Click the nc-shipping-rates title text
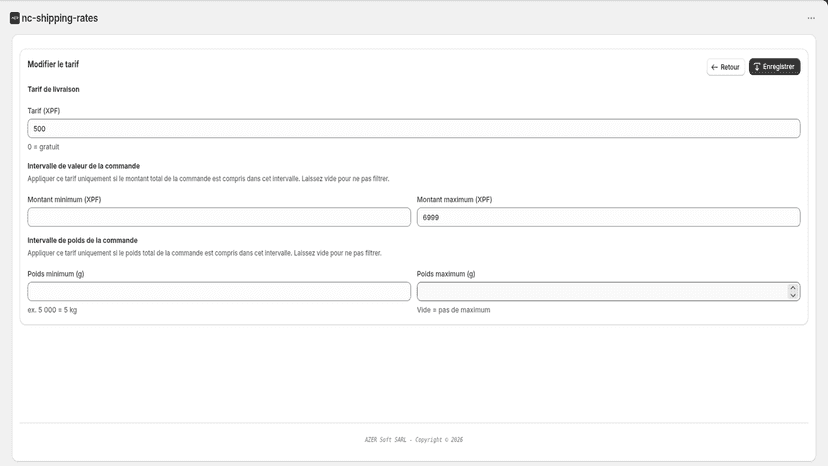Viewport: 828px width, 466px height. [60, 18]
